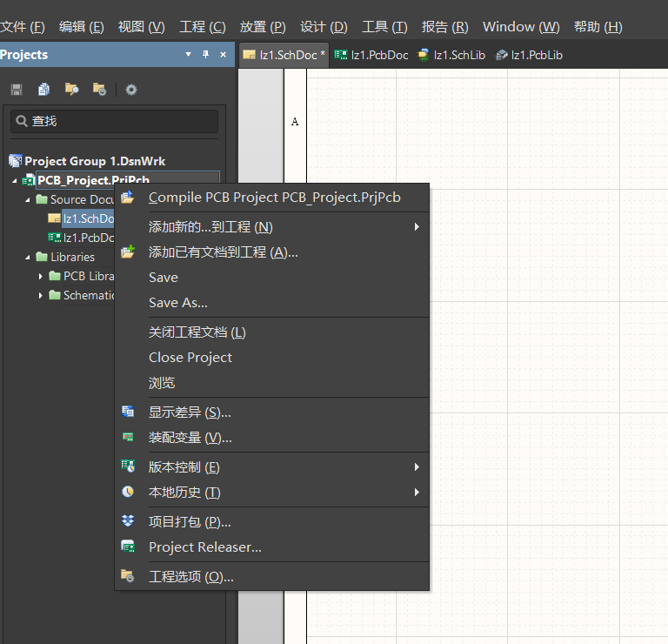The image size is (668, 644).
Task: Click 装配变量 (V)...
Action: (271, 437)
